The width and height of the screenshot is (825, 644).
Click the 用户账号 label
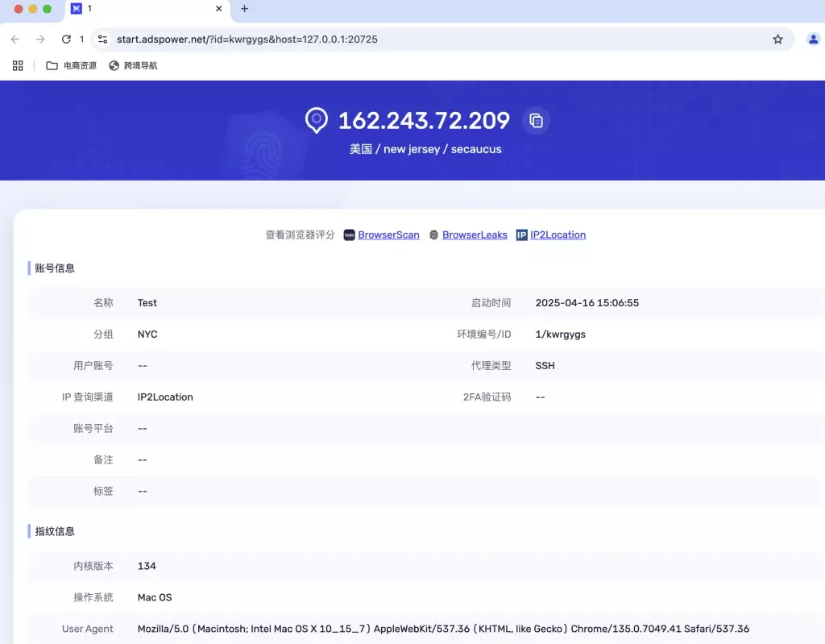pos(93,365)
